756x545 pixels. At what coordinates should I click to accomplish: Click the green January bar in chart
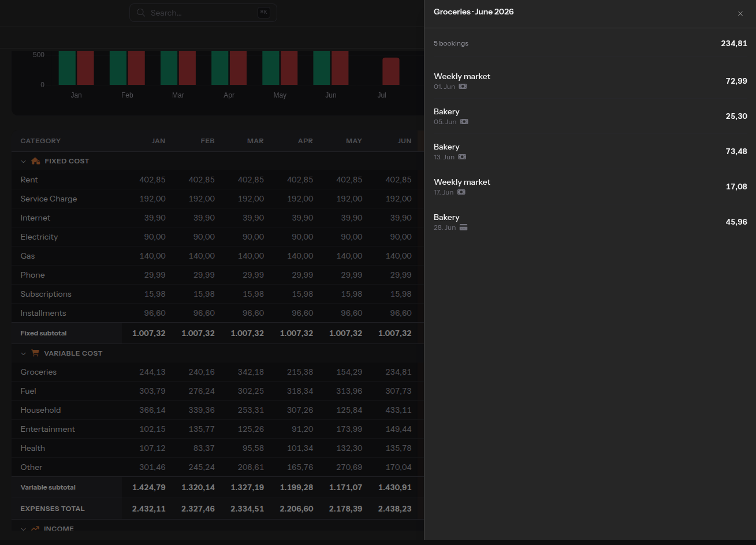(x=67, y=68)
